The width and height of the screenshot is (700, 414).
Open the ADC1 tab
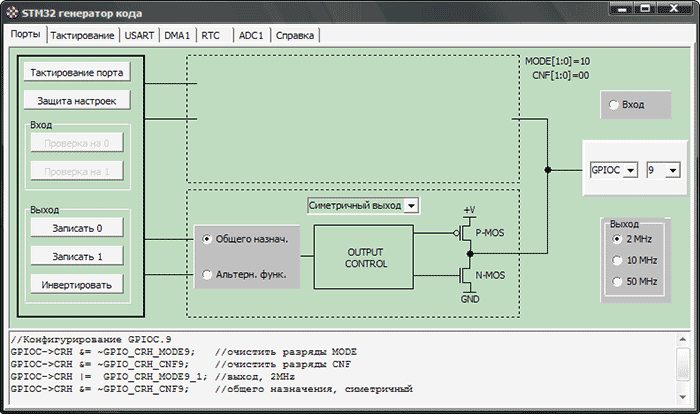pyautogui.click(x=251, y=36)
